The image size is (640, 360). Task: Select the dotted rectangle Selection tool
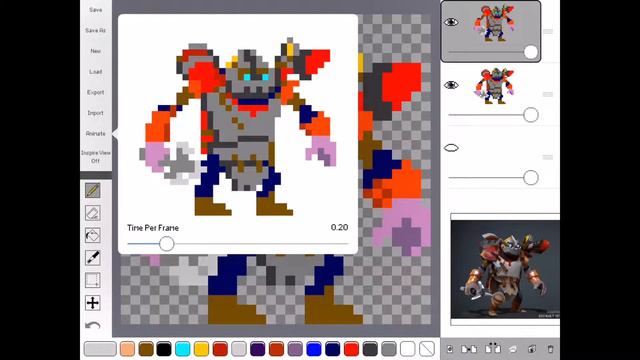pos(93,280)
